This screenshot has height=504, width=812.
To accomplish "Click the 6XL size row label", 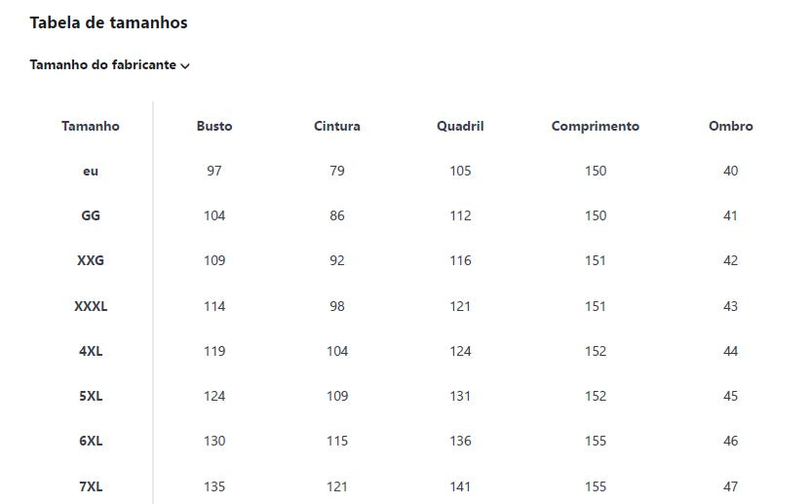I will pyautogui.click(x=91, y=441).
